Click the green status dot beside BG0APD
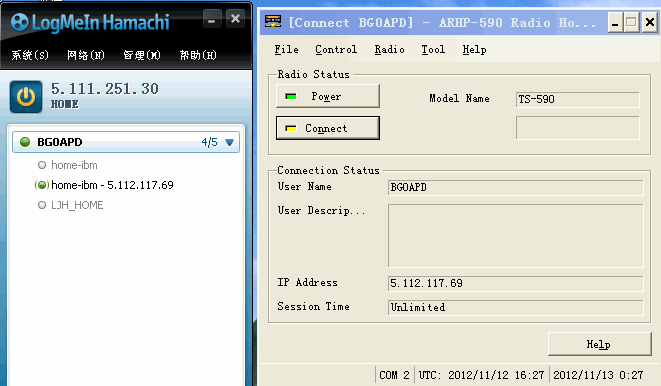 pos(25,142)
